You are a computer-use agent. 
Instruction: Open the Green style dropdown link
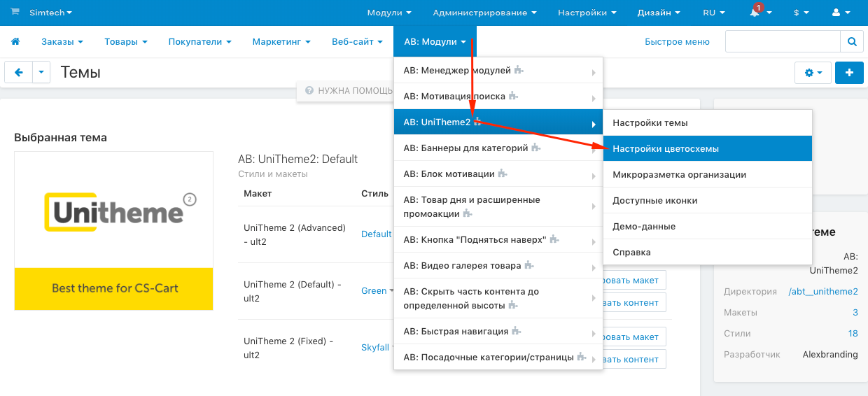pyautogui.click(x=377, y=291)
